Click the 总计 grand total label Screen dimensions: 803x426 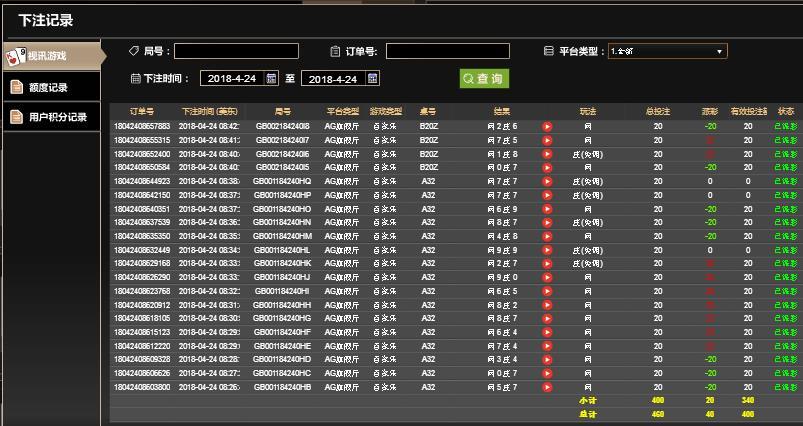[x=588, y=414]
